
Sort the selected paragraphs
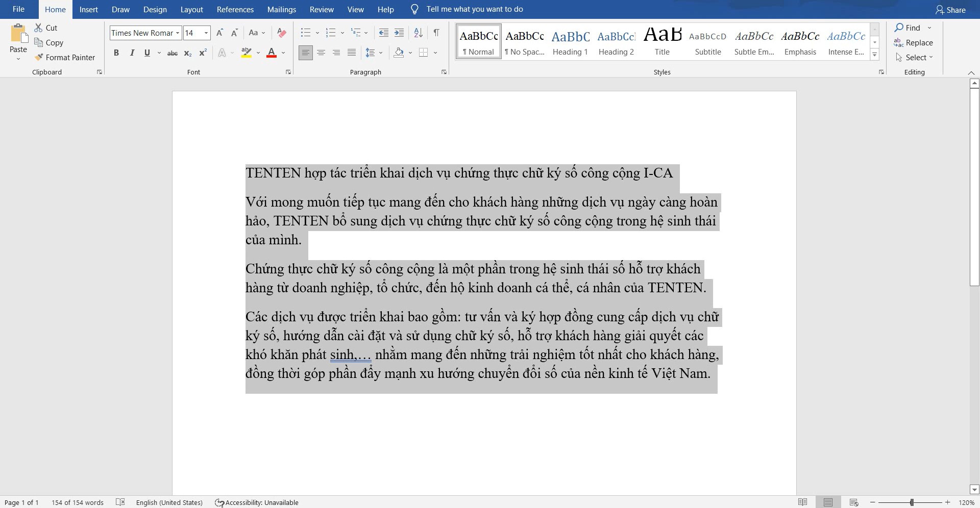[x=418, y=33]
